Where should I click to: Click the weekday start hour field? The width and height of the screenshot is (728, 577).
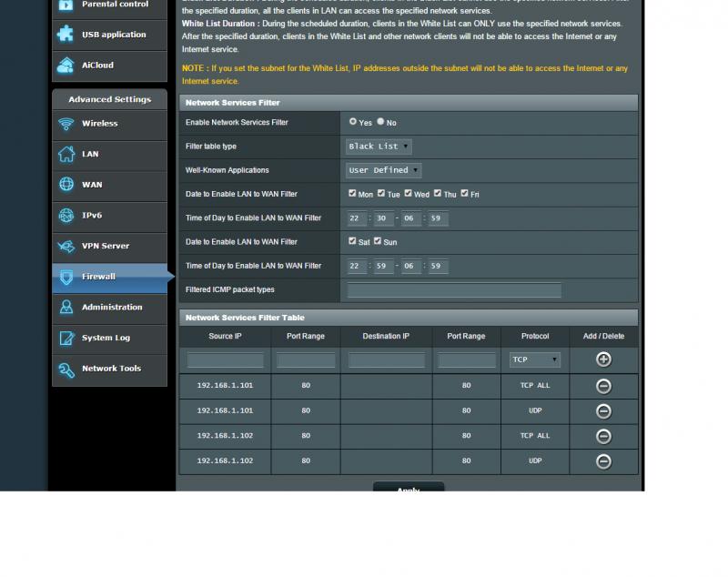click(x=357, y=218)
